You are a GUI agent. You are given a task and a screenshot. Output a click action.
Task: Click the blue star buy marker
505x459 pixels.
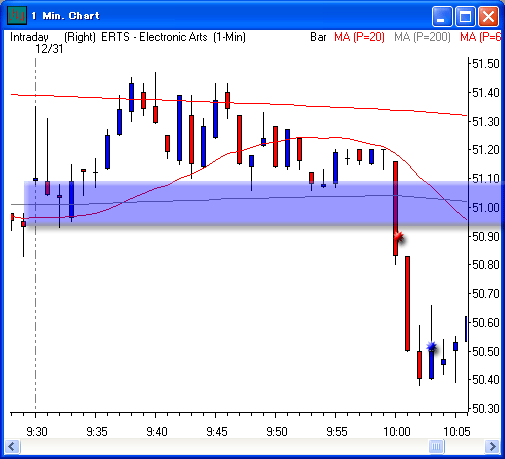coord(432,347)
